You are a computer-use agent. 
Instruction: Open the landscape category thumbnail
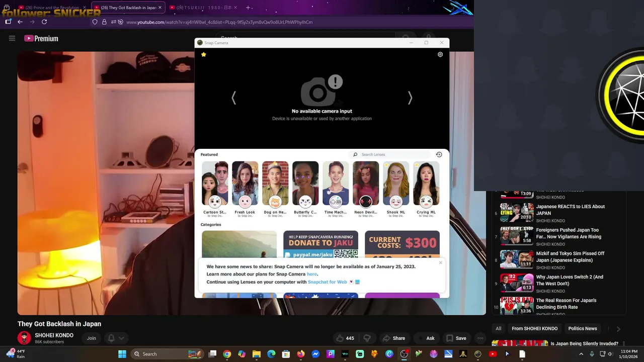click(x=239, y=244)
